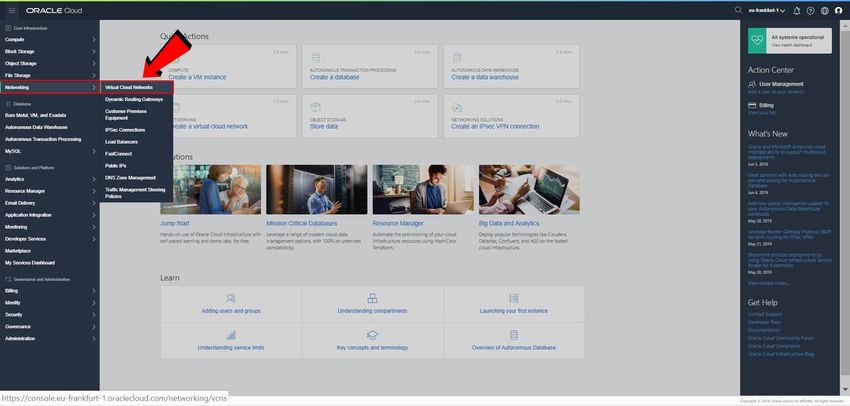The height and width of the screenshot is (406, 850).
Task: Click the Oracle Cloud logo
Action: pos(54,10)
